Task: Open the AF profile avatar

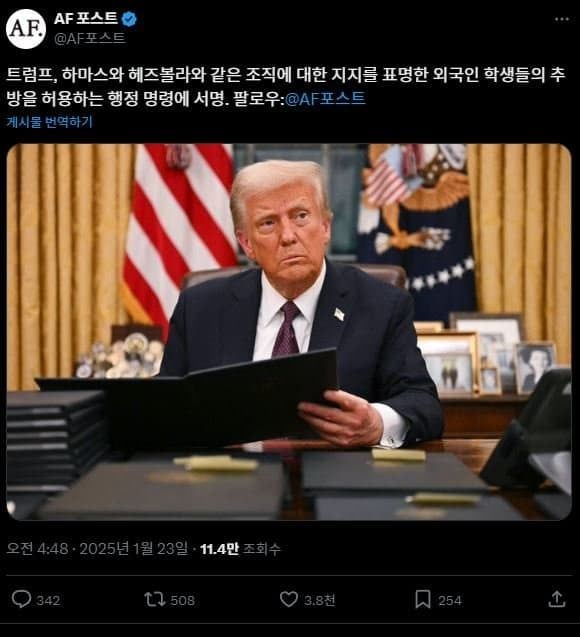Action: point(26,29)
